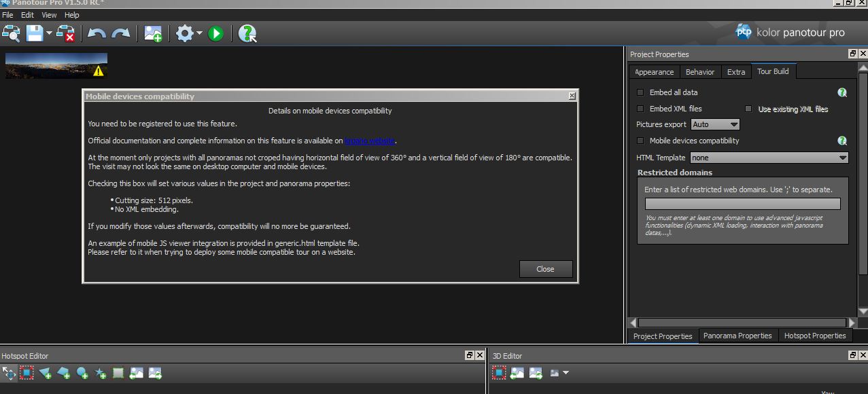The width and height of the screenshot is (868, 394).
Task: Toggle the Embed XML files checkbox
Action: (640, 109)
